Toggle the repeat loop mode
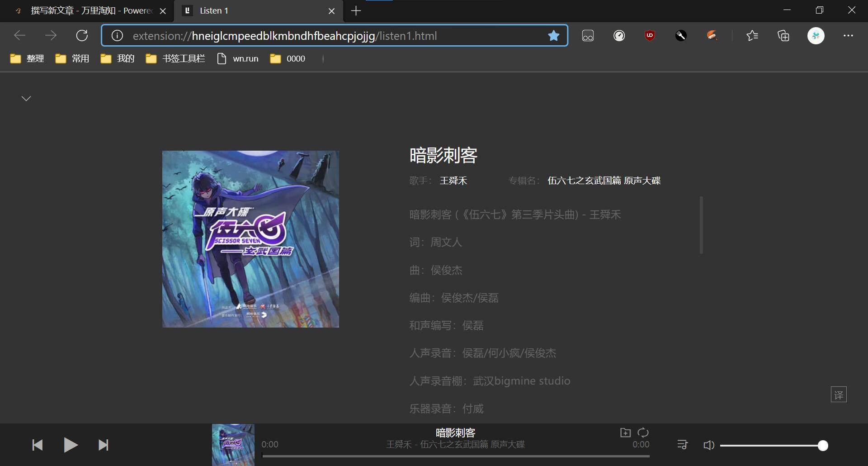The image size is (868, 466). 643,433
